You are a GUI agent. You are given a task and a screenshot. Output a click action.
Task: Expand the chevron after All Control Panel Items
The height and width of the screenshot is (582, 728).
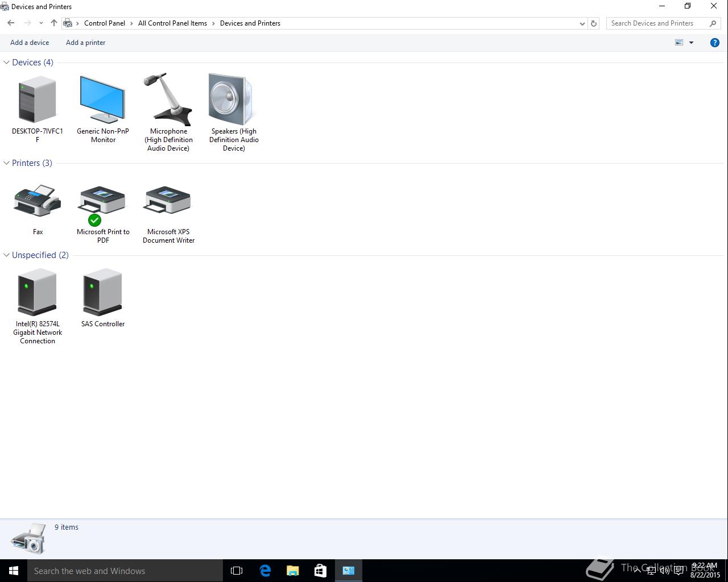[x=214, y=23]
